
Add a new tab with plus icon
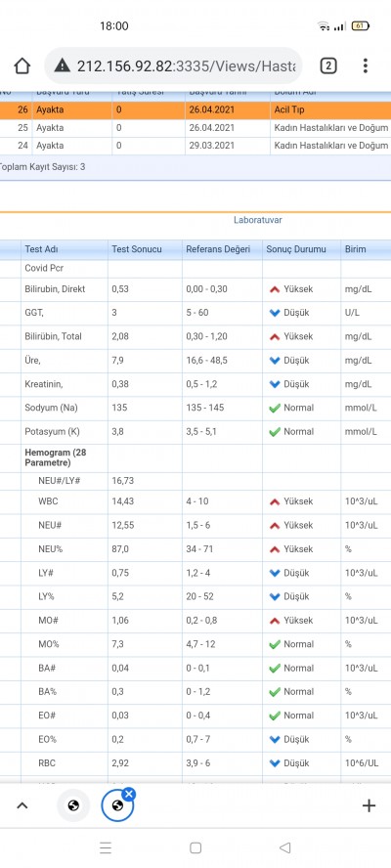[369, 805]
